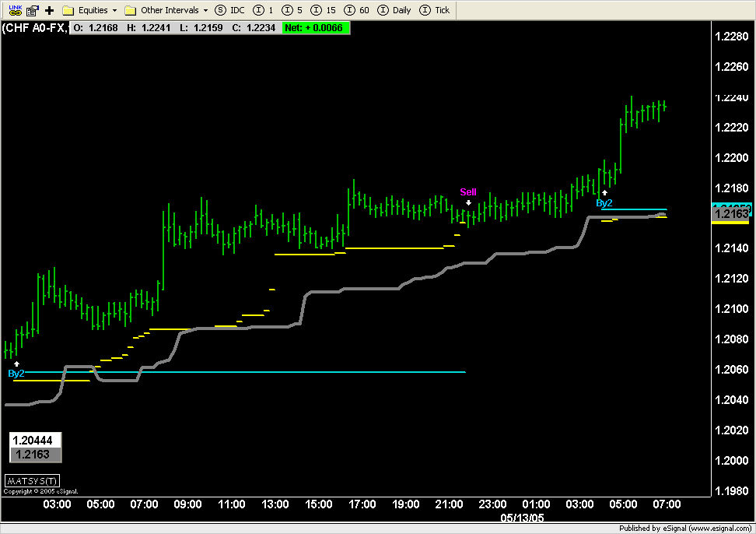Viewport: 756px width, 534px height.
Task: Click the By2 signal label near 04:00
Action: tap(604, 203)
